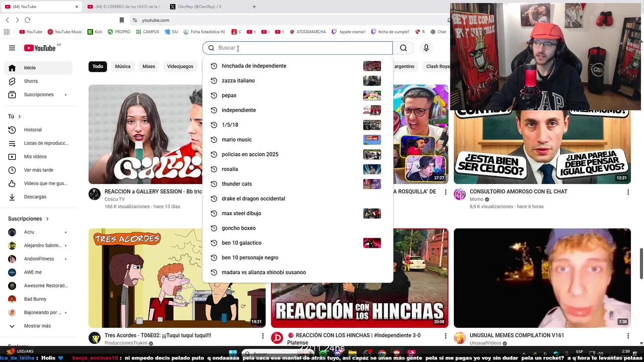Open options for Tres Acordes video
This screenshot has height=362, width=644.
(x=263, y=336)
